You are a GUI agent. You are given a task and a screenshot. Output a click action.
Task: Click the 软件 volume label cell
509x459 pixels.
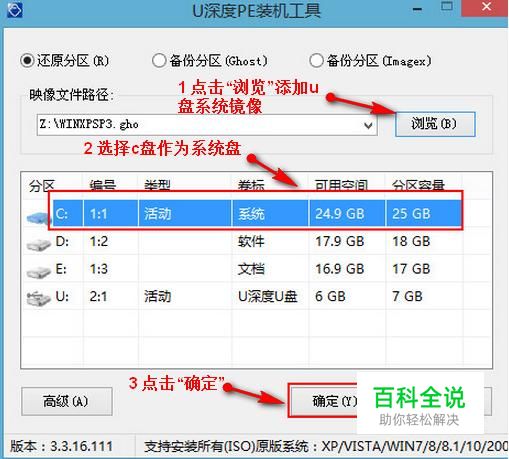[x=251, y=241]
